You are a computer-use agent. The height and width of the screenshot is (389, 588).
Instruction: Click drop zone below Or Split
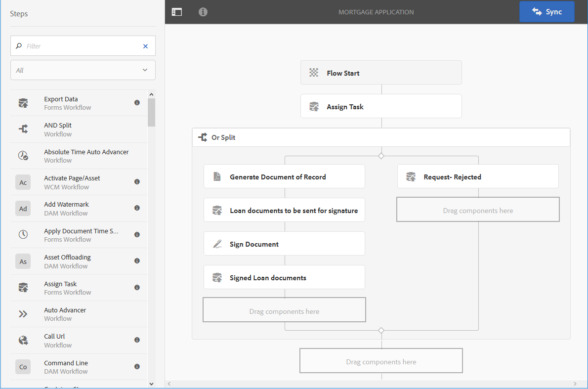click(x=381, y=360)
